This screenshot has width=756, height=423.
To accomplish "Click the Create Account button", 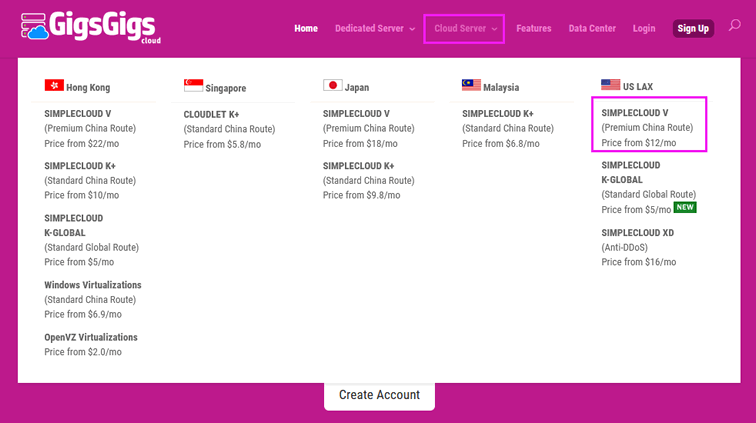I will click(379, 395).
